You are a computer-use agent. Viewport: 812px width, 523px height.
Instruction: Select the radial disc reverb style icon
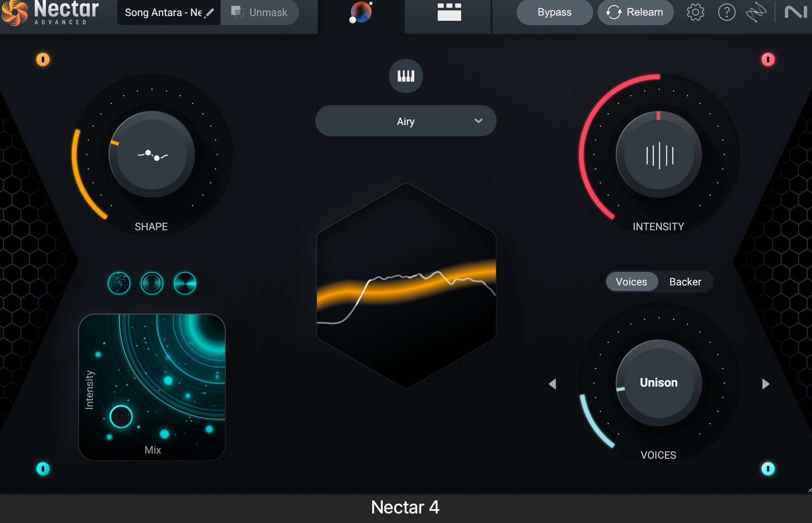[185, 283]
